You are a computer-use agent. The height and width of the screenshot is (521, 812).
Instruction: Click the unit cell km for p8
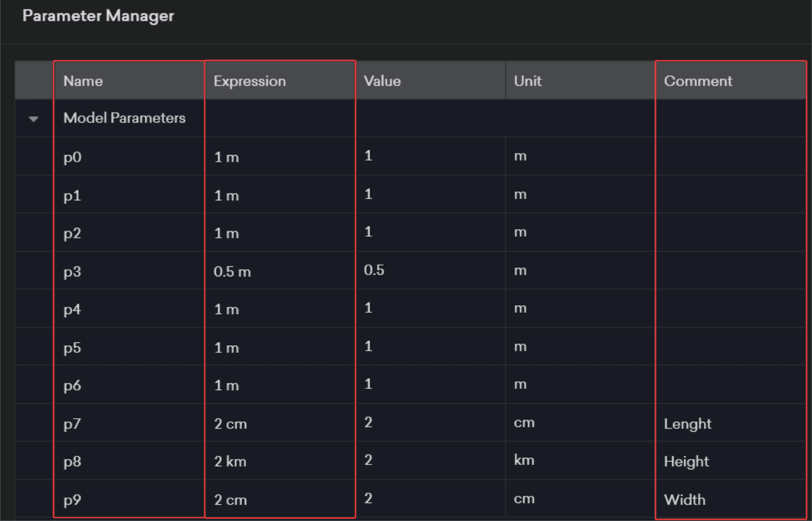tap(524, 461)
